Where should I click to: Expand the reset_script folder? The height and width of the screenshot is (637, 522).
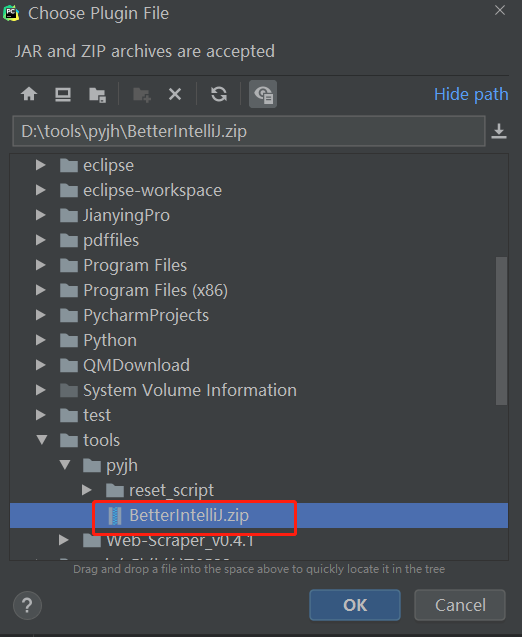click(87, 490)
